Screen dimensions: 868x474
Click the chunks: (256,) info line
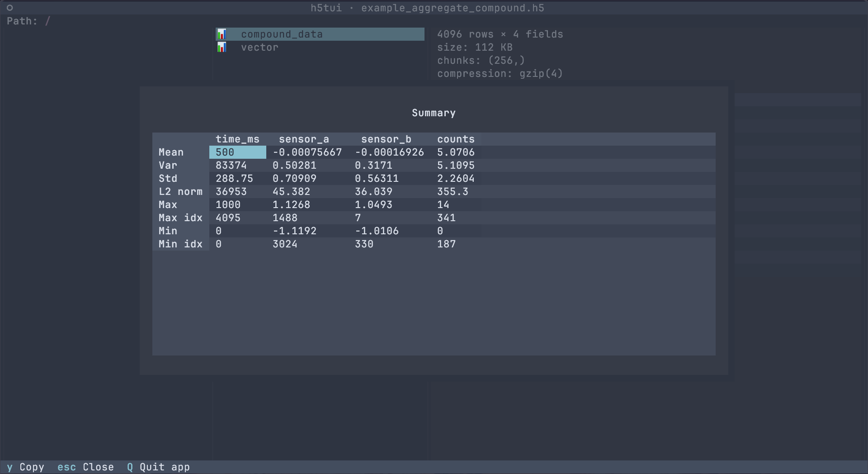coord(481,61)
